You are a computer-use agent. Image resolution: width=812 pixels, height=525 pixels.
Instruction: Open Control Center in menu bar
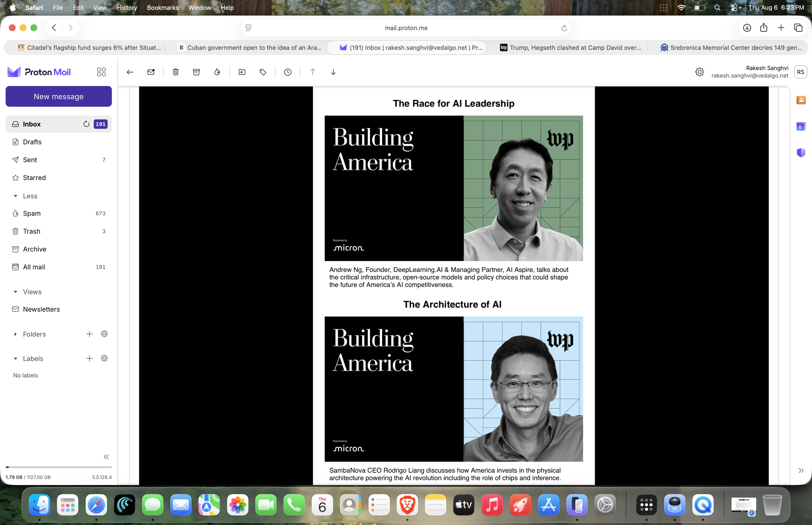(735, 7)
